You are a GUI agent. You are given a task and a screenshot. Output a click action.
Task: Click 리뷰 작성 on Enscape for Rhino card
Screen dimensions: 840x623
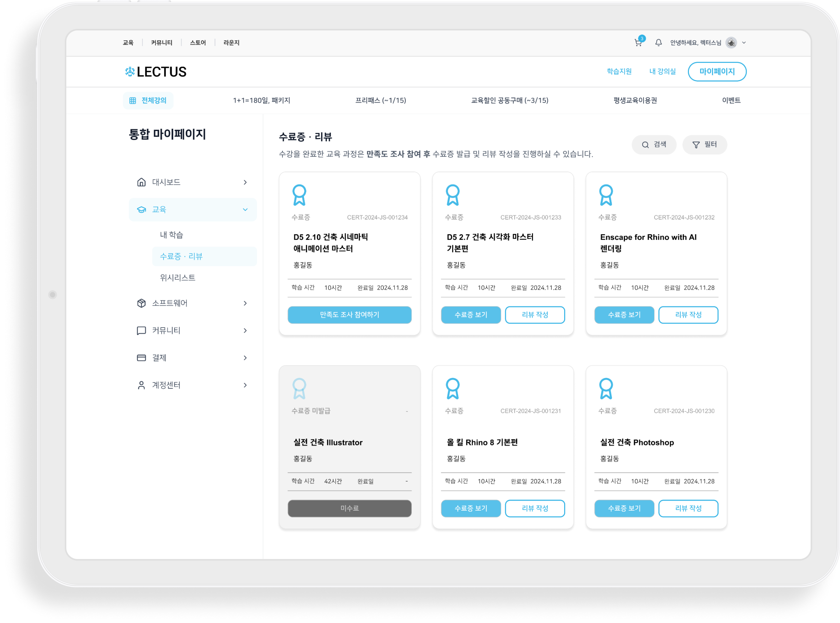click(688, 314)
